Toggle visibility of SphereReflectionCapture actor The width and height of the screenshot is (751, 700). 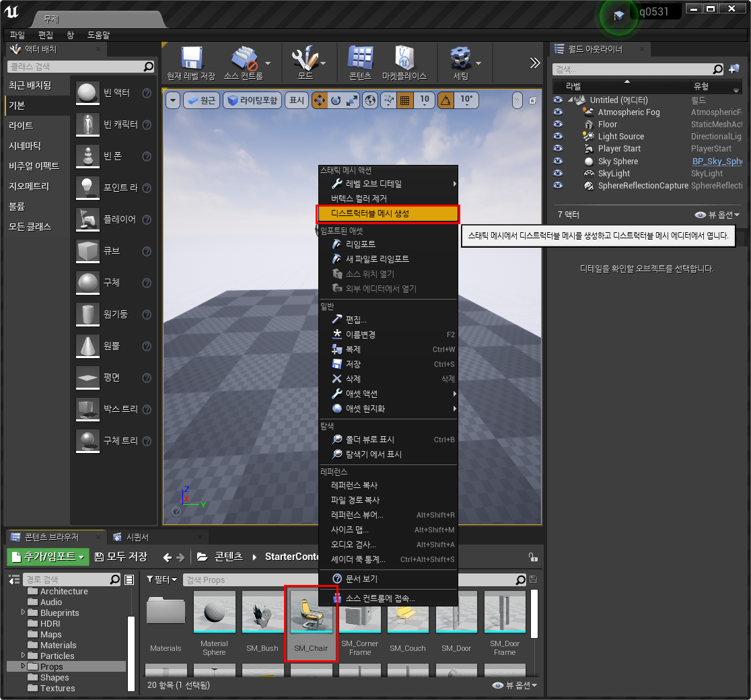(558, 185)
